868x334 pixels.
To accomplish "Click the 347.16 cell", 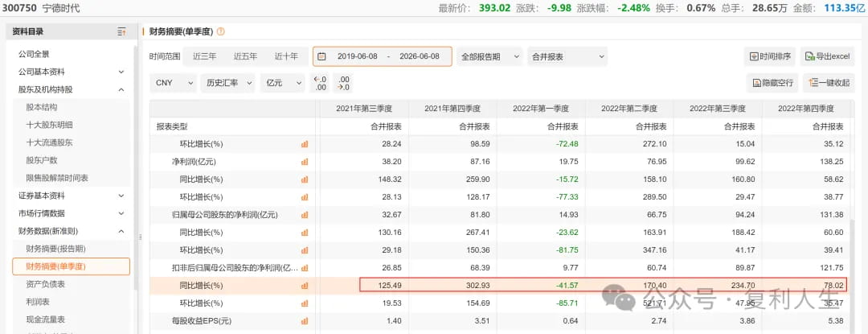I will click(x=656, y=250).
